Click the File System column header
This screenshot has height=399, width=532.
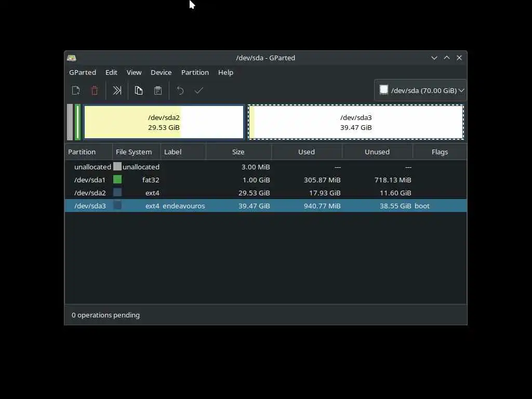tap(137, 152)
